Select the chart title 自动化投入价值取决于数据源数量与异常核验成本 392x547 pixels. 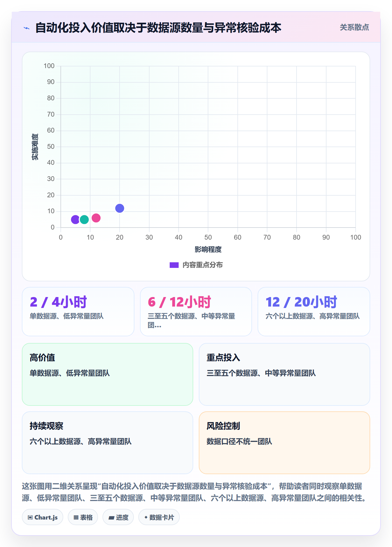pos(158,28)
